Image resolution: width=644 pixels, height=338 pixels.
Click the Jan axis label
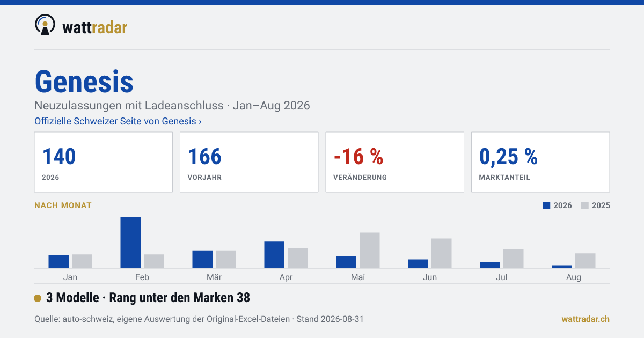coord(70,277)
